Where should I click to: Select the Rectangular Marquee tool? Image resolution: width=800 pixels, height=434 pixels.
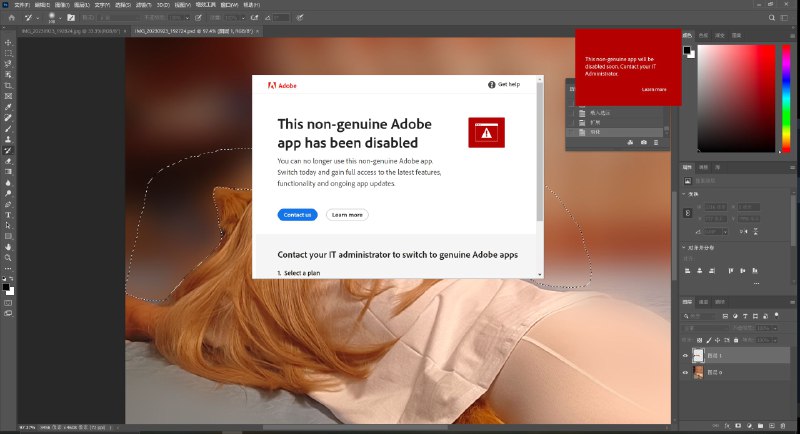coord(8,53)
